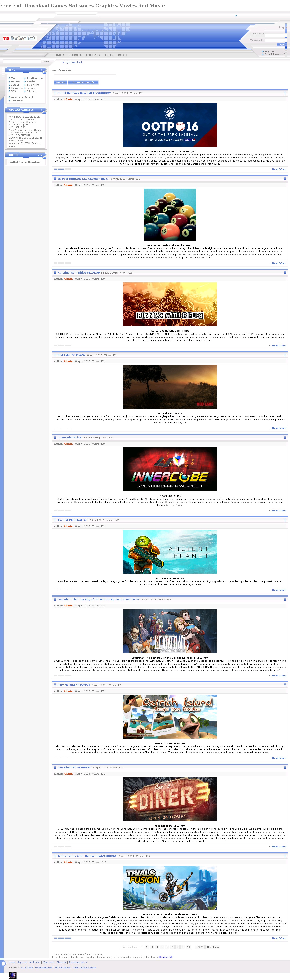290x980 pixels.
Task: Collapse the Out of the Park Baseball post chevron
Action: pos(285,93)
